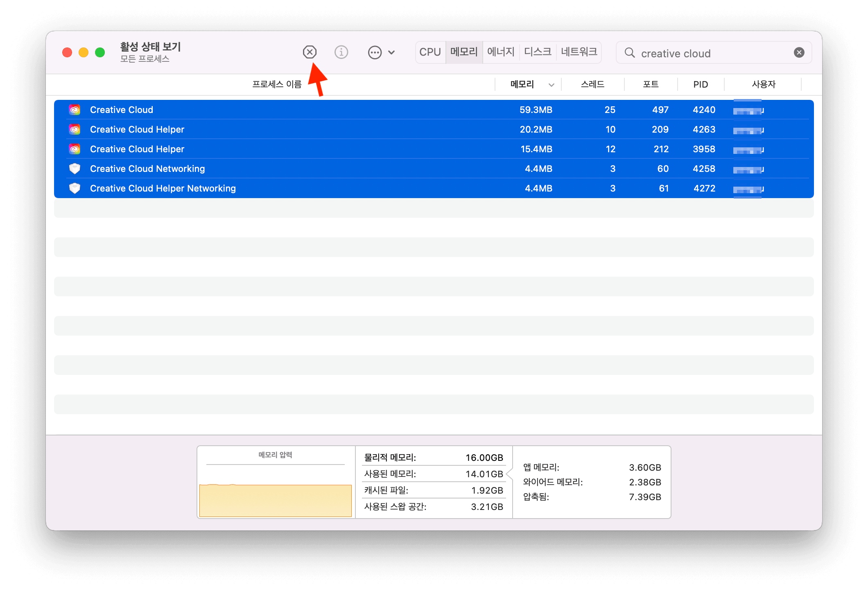Sort by the 스레드 column header
Image resolution: width=868 pixels, height=591 pixels.
coord(592,84)
